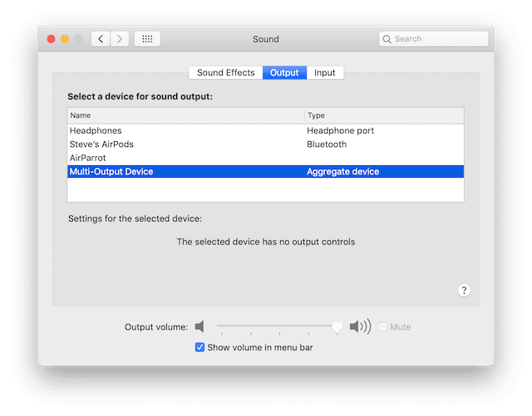Click the back navigation arrow
The height and width of the screenshot is (416, 532).
[x=101, y=39]
